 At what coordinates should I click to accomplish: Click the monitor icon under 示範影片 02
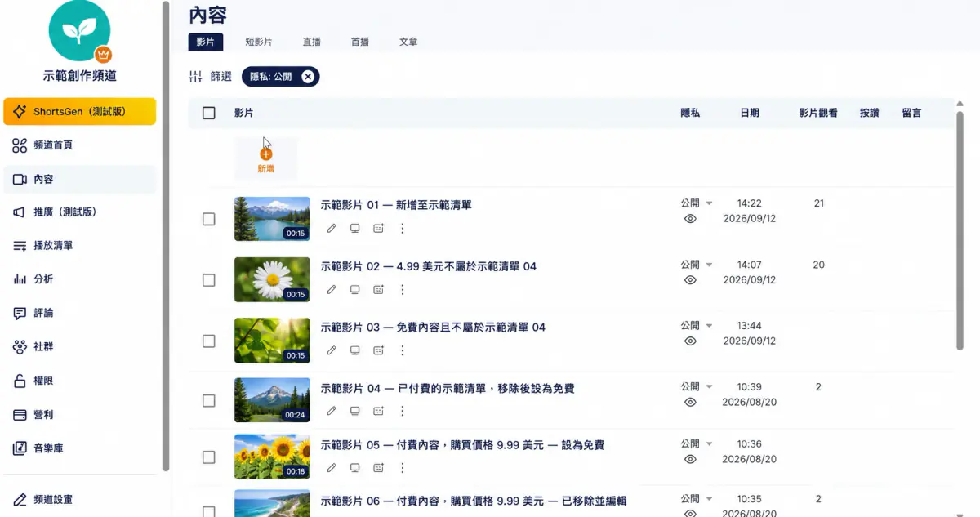[355, 290]
